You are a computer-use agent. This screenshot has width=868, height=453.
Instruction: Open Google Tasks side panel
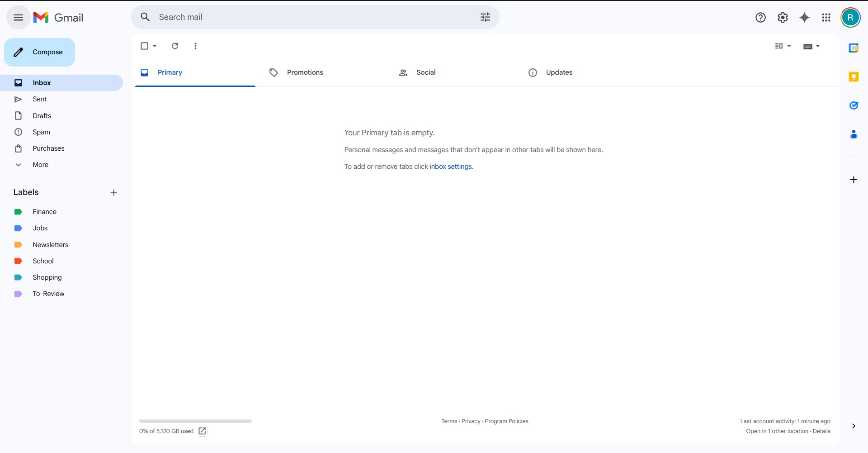pos(854,105)
